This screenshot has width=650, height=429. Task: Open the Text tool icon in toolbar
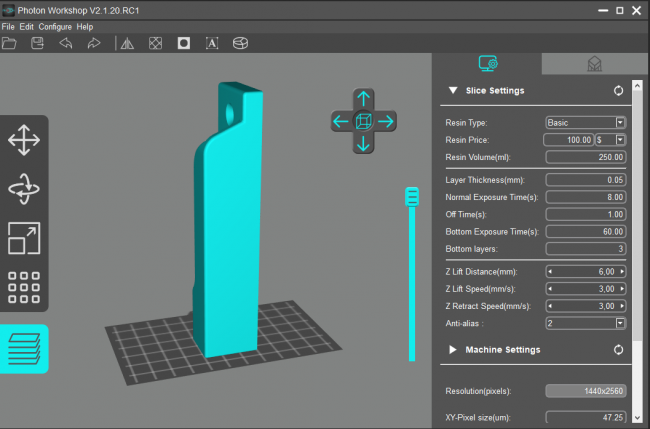[x=212, y=43]
